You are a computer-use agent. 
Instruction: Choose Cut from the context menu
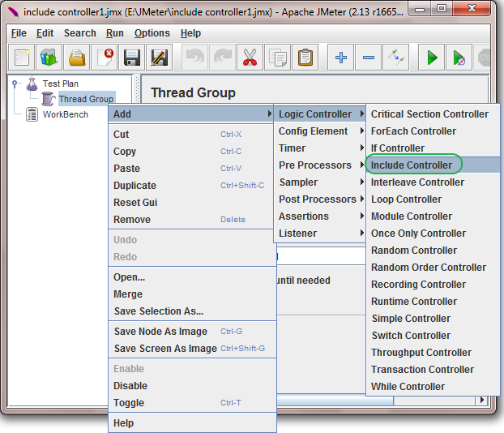point(192,134)
